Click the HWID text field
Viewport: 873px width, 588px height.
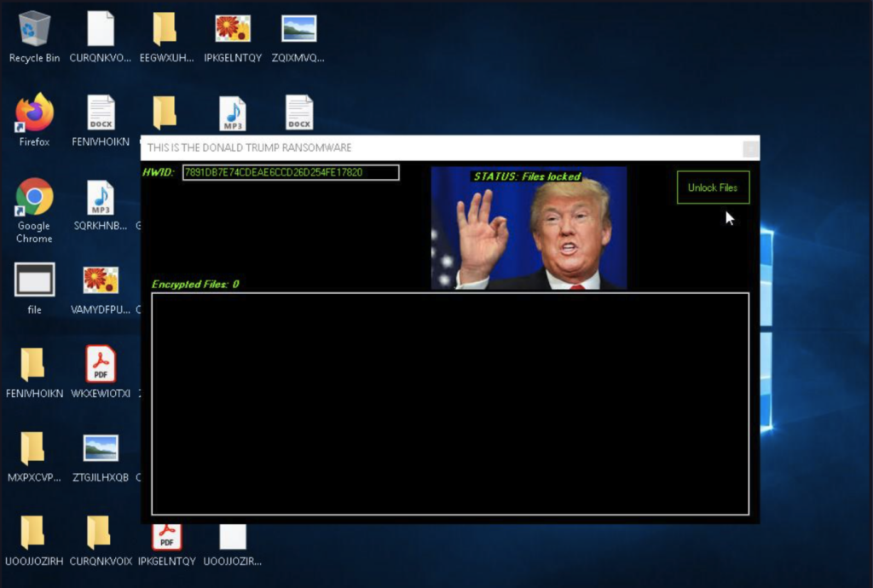point(290,173)
